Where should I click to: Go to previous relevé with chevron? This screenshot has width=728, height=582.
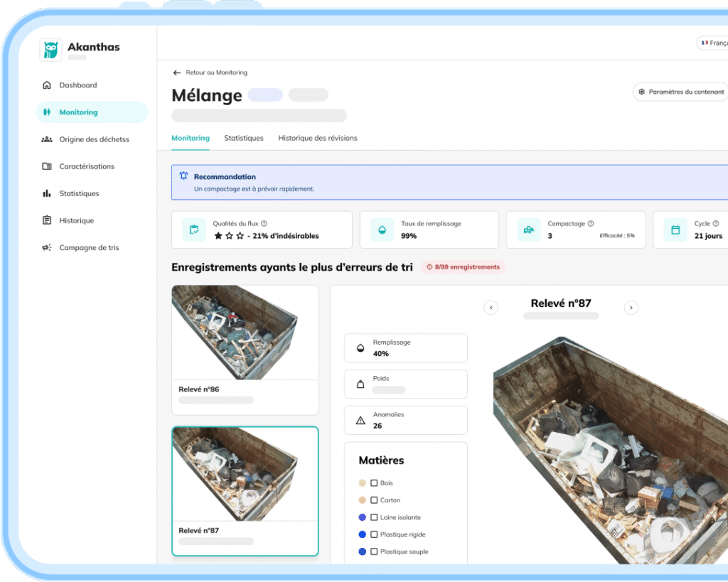tap(491, 308)
